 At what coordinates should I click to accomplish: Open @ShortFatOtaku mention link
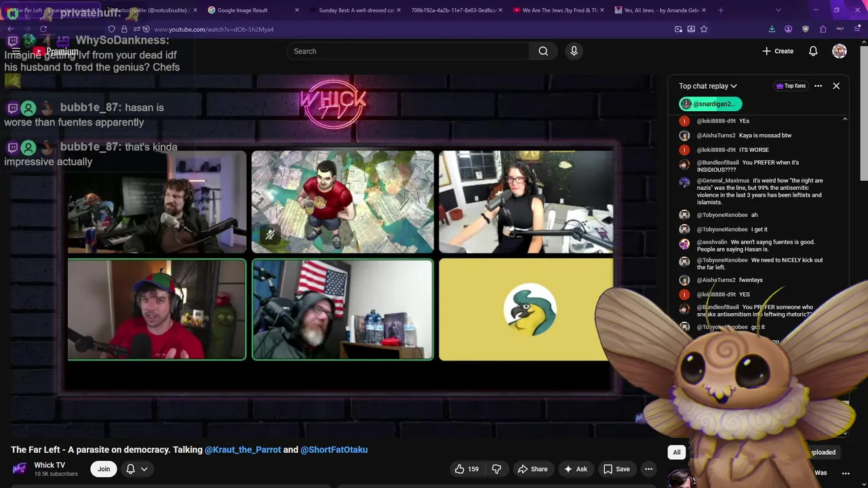pyautogui.click(x=334, y=449)
